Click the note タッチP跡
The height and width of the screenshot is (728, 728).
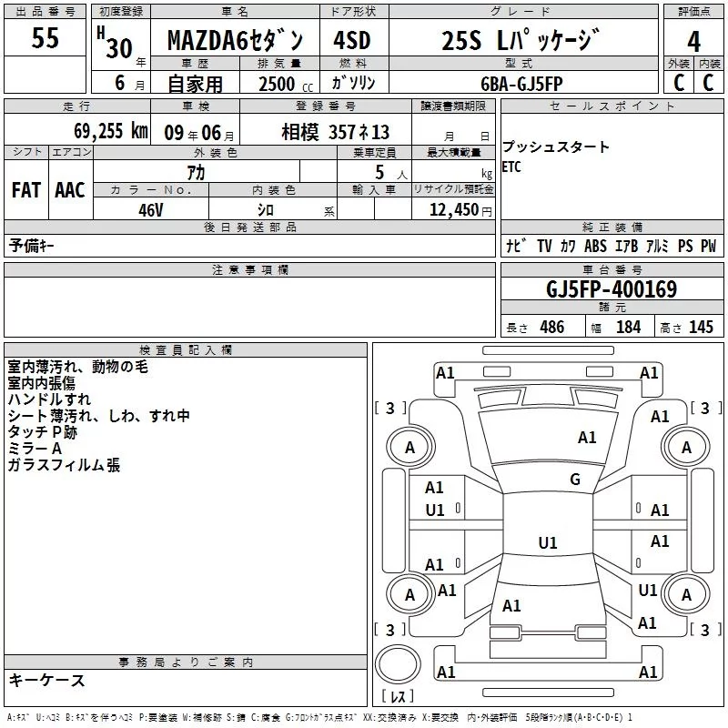click(x=42, y=432)
